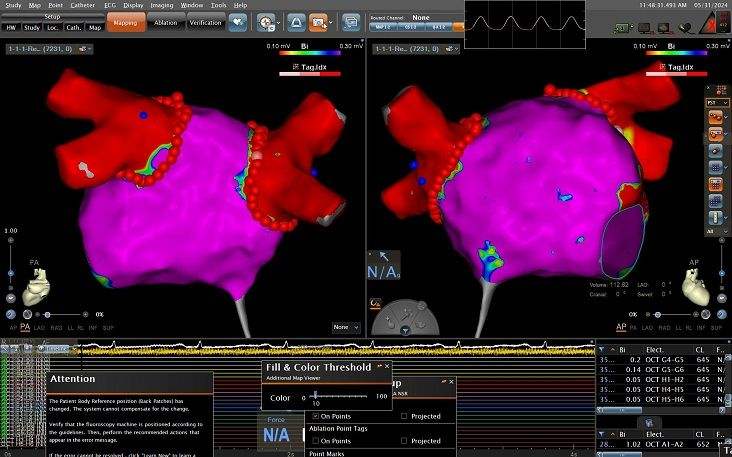Open the Ablation tab
This screenshot has height=457, width=732.
pos(166,22)
